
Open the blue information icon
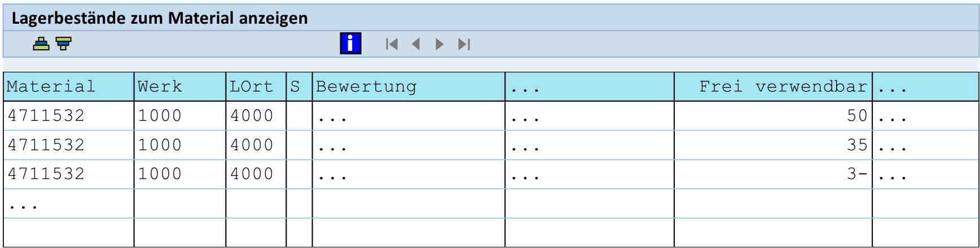(x=350, y=43)
